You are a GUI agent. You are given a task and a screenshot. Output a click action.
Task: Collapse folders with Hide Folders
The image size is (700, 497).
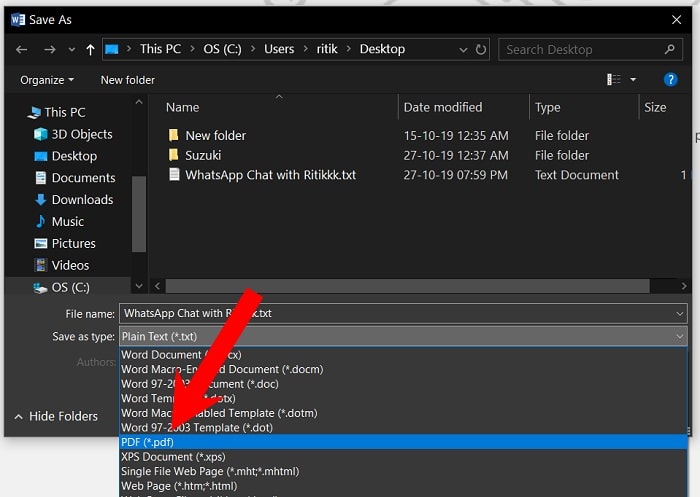coord(56,416)
